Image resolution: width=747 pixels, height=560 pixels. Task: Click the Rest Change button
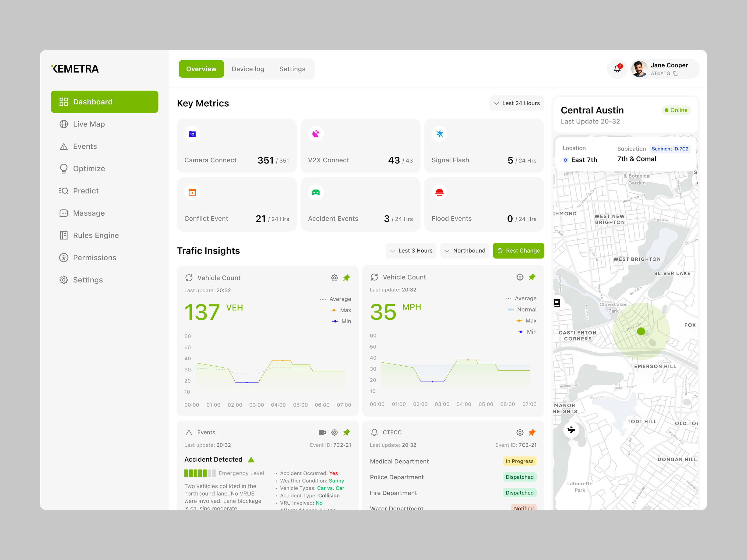(x=518, y=250)
